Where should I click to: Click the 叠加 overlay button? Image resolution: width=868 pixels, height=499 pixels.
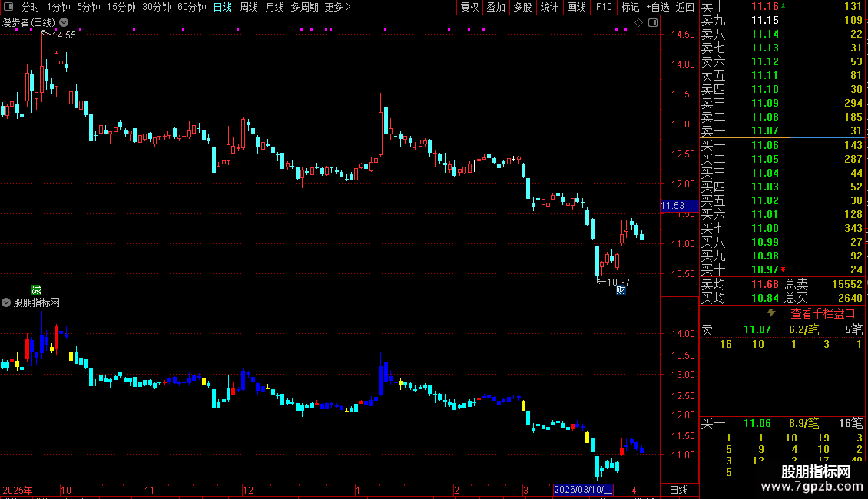[496, 7]
